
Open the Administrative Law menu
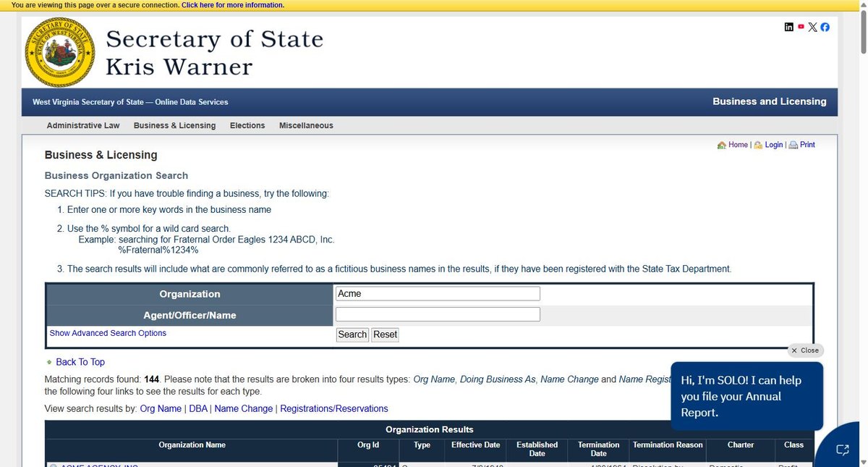click(x=83, y=125)
